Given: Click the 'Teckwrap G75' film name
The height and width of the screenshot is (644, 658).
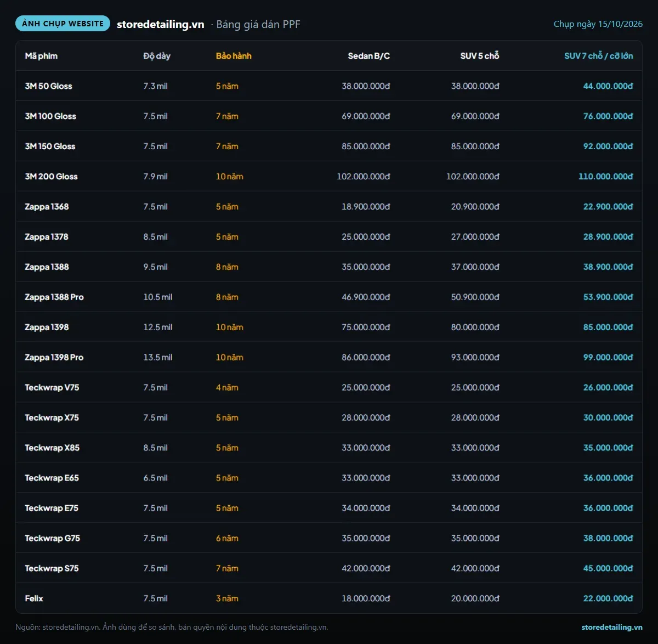Looking at the screenshot, I should tap(52, 539).
